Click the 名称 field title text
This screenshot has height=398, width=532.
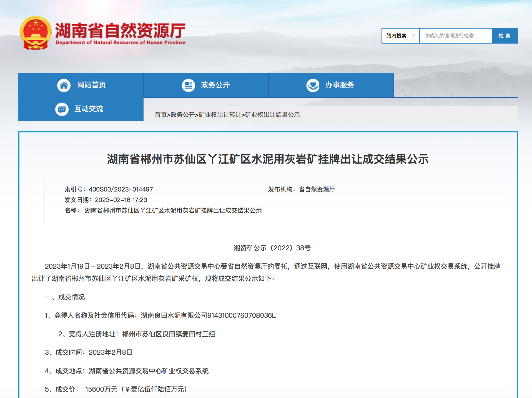[x=173, y=210]
